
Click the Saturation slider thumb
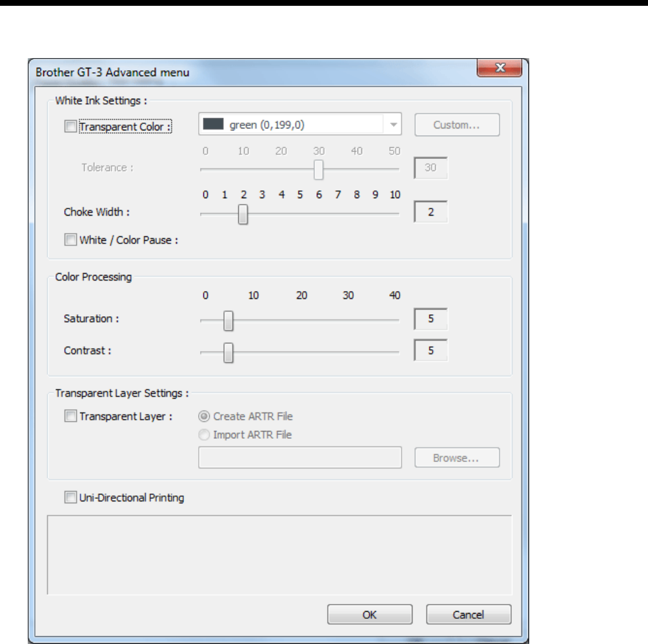click(x=228, y=321)
